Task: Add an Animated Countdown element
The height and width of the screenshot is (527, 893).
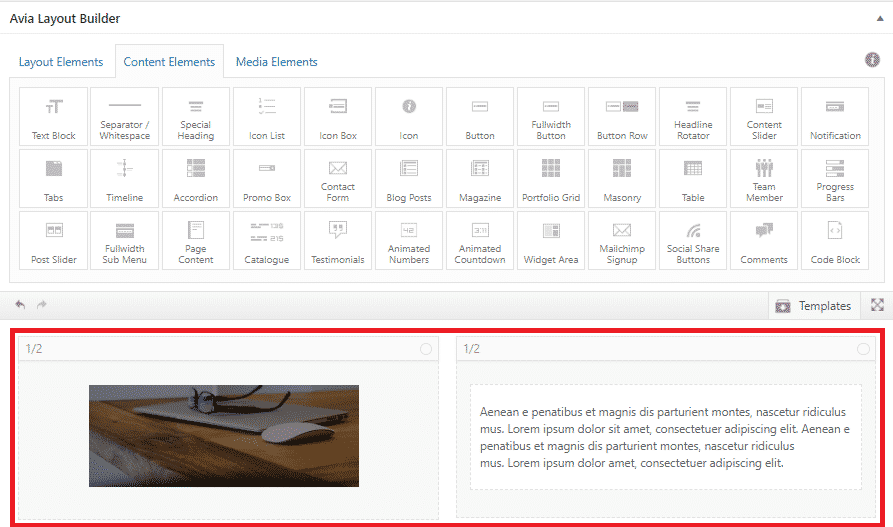Action: (480, 240)
